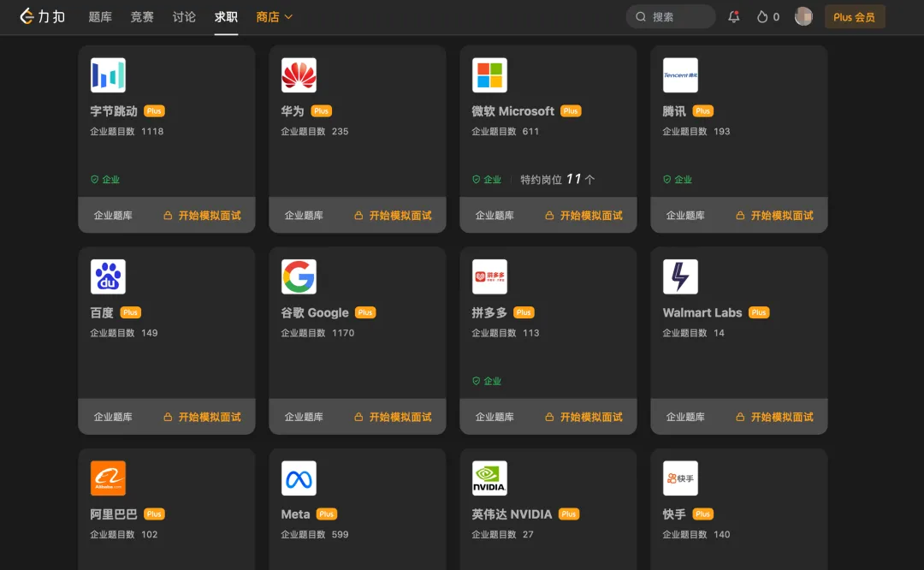The width and height of the screenshot is (924, 570).
Task: Open 企业题库 for 谷歌 Google
Action: click(304, 417)
